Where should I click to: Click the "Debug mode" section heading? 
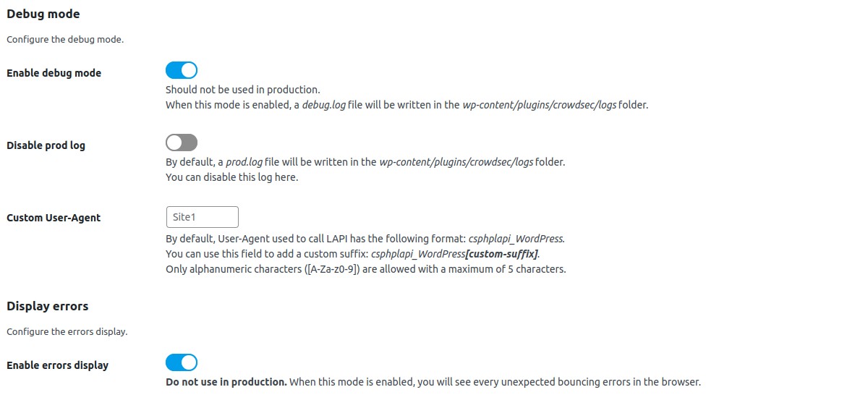point(43,14)
